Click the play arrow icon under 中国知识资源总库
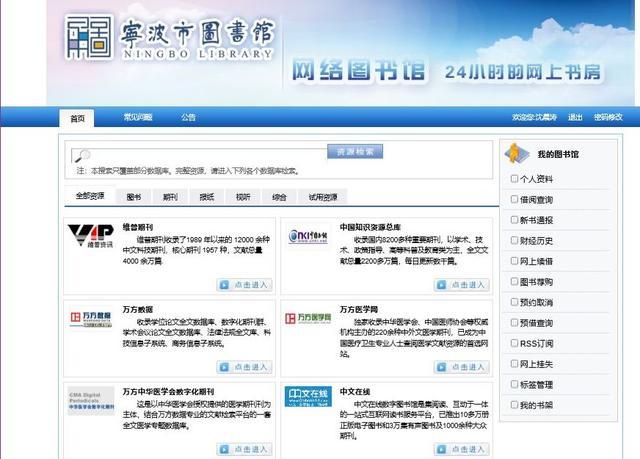Screen dimensions: 640x459 point(441,285)
